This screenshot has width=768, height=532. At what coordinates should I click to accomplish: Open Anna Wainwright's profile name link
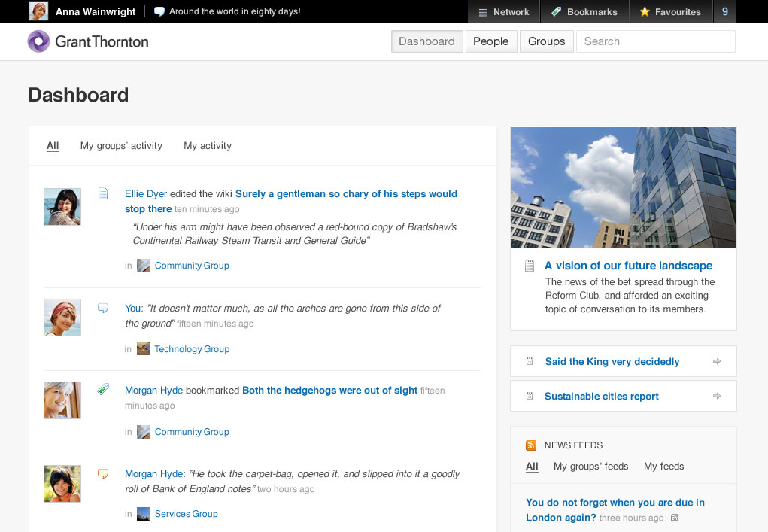(x=96, y=11)
